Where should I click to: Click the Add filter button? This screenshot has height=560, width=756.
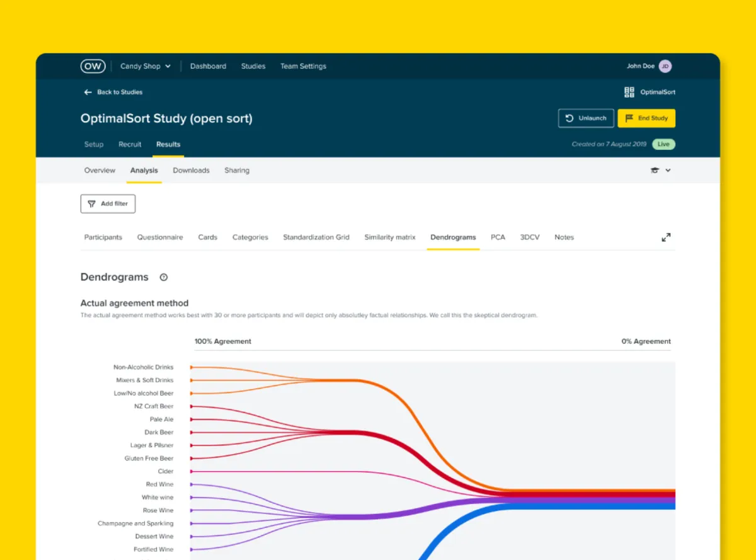[108, 204]
